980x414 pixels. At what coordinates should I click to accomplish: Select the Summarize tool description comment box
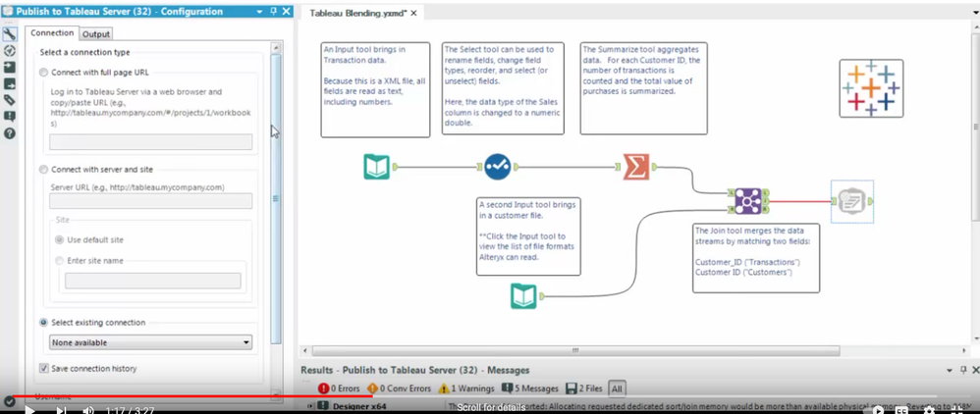click(x=644, y=88)
